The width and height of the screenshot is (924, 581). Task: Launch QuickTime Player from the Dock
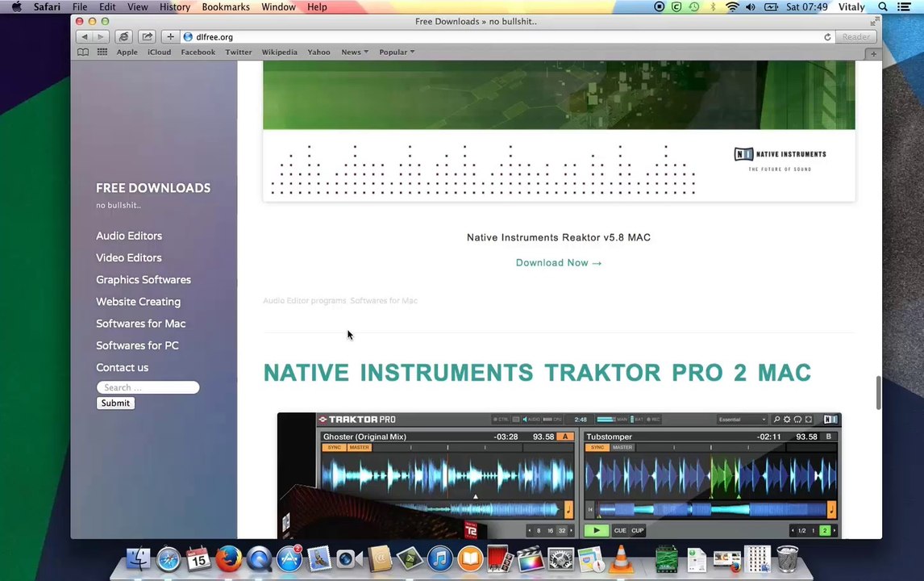pyautogui.click(x=260, y=558)
